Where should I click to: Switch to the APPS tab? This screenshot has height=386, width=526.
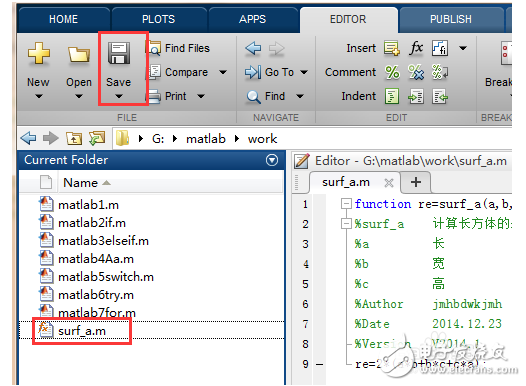(253, 19)
